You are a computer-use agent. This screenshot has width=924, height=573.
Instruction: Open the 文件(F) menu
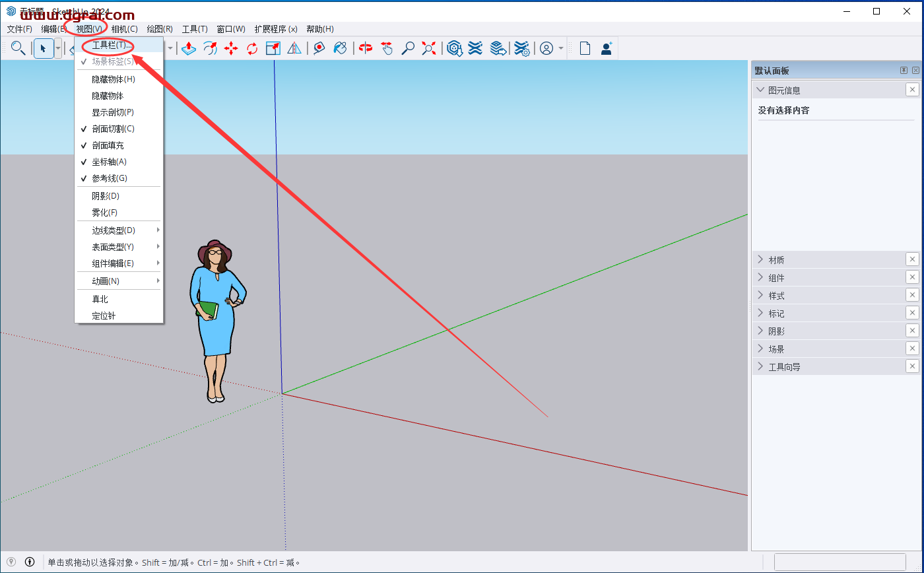[20, 29]
